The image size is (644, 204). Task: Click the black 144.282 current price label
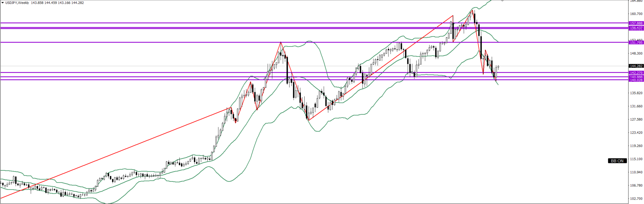point(636,66)
